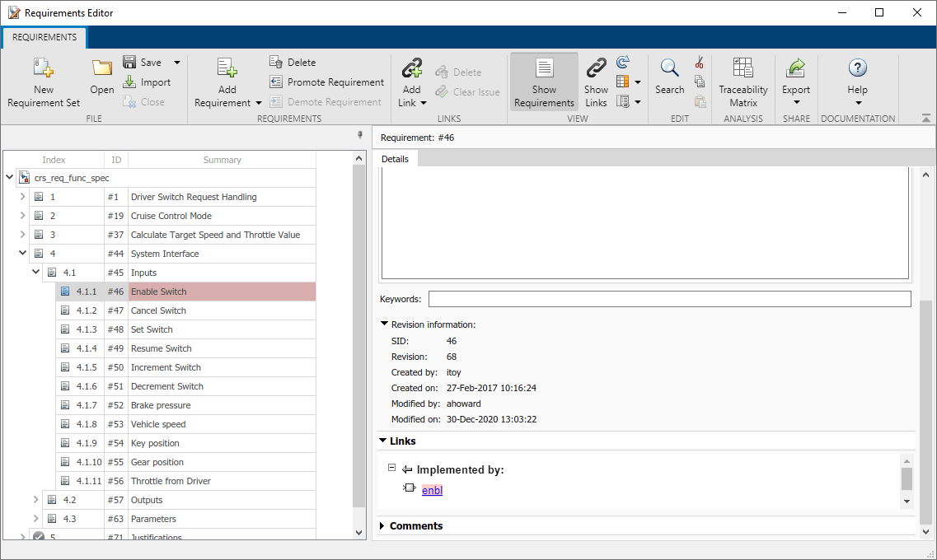
Task: Toggle the Show Requirements view
Action: 544,82
